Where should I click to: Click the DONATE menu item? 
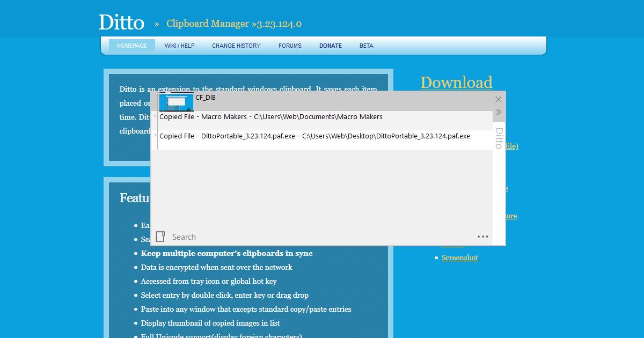[331, 46]
